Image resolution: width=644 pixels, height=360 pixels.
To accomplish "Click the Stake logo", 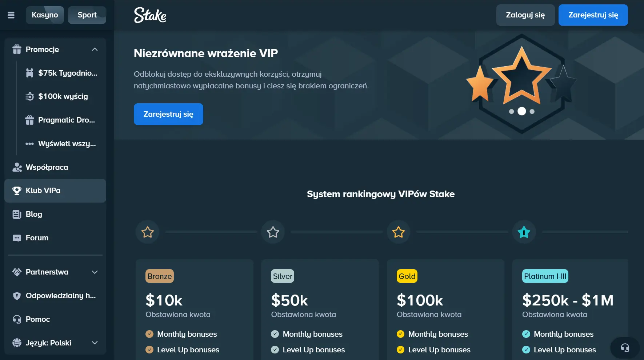I will pyautogui.click(x=150, y=15).
